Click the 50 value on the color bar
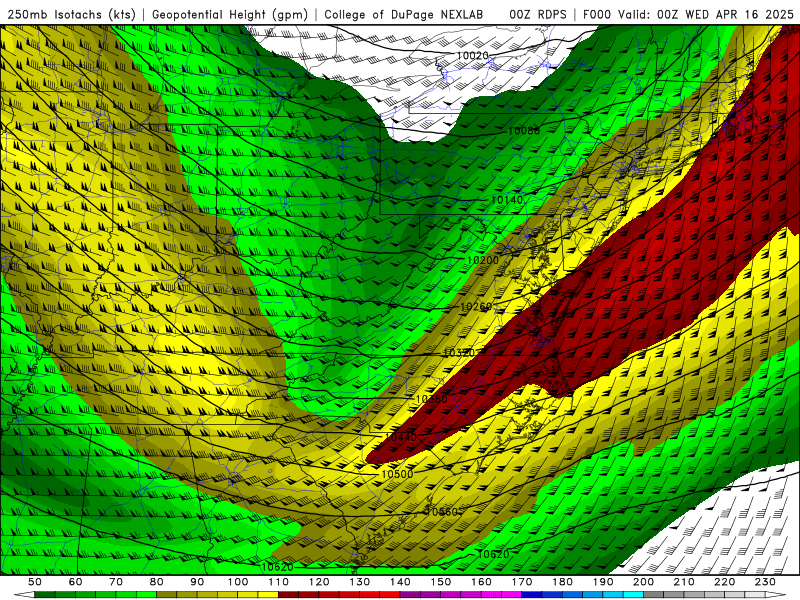Screen dimensions: 800x600 coord(35,582)
